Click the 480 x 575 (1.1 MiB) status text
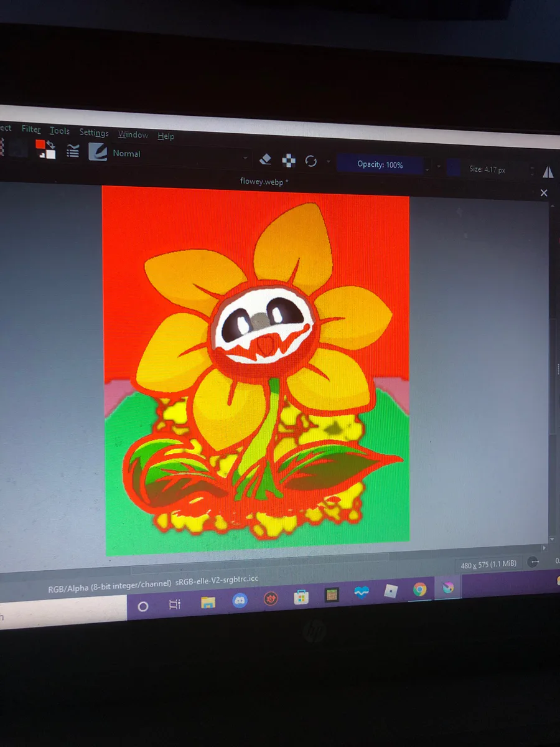Viewport: 560px width, 747px height. point(488,565)
